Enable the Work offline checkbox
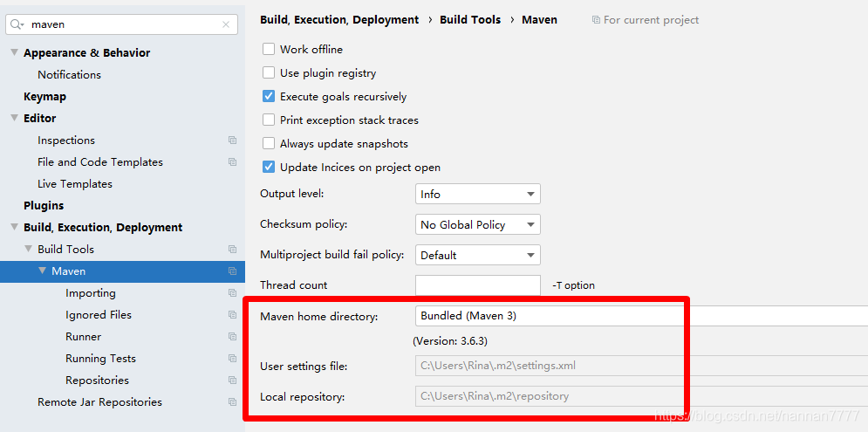The image size is (868, 432). [269, 49]
